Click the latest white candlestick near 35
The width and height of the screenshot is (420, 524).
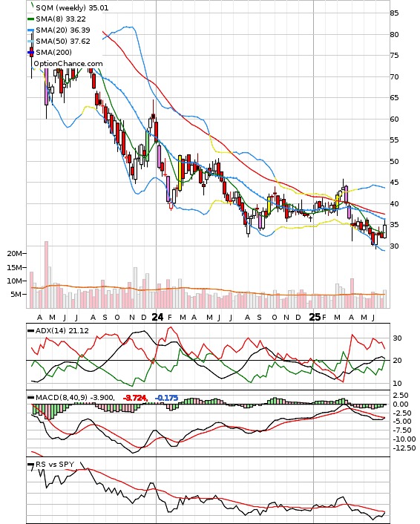(384, 232)
